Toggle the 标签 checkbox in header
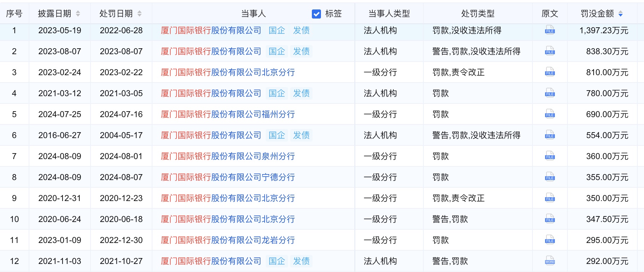Viewport: 644px width, 272px height. point(316,14)
